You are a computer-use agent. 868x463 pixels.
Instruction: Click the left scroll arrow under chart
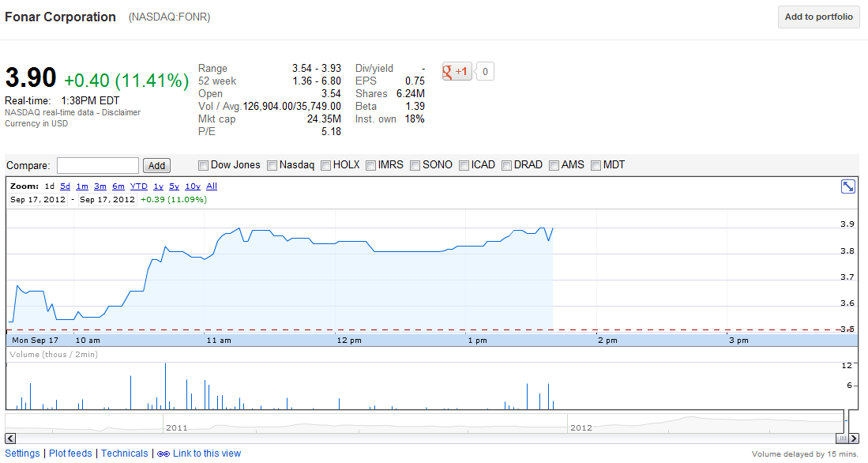click(x=10, y=439)
